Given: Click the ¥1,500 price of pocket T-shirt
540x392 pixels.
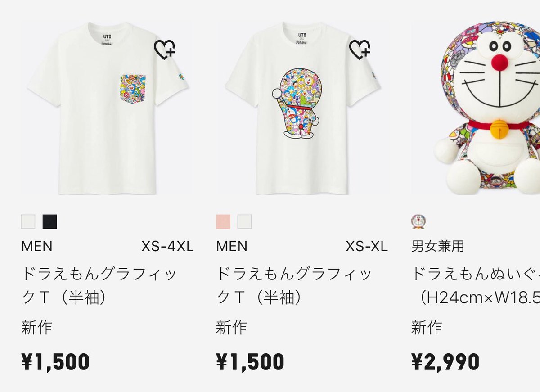Looking at the screenshot, I should pos(55,361).
